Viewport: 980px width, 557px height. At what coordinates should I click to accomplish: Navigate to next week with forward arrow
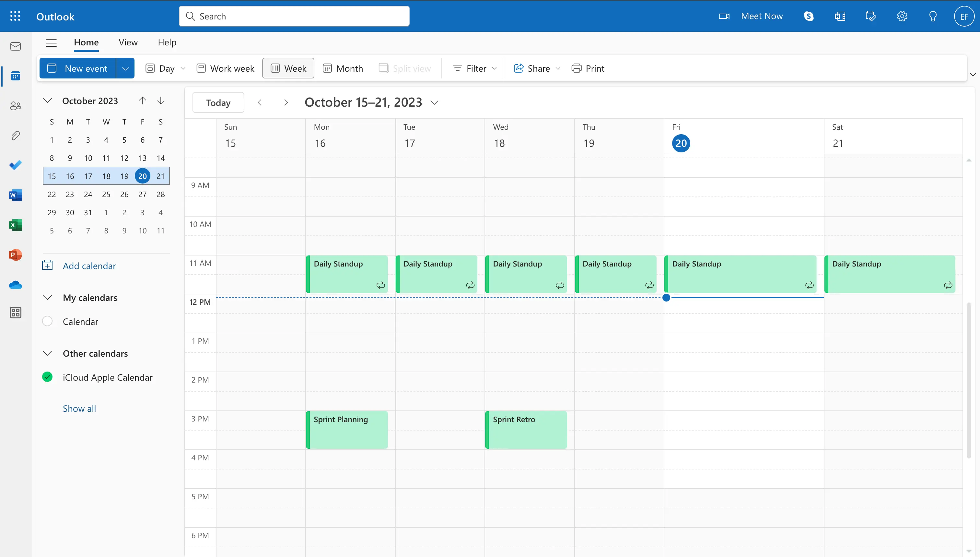coord(286,102)
